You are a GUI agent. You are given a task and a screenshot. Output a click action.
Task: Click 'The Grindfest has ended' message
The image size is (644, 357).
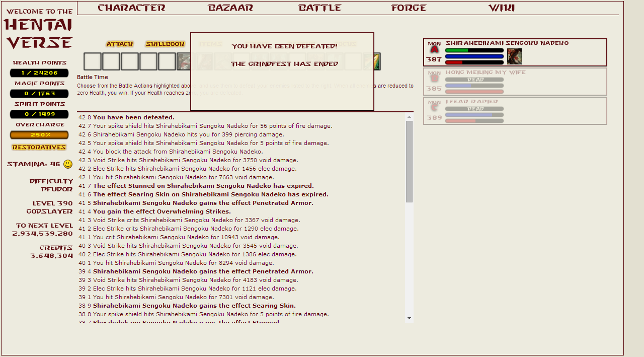click(284, 64)
